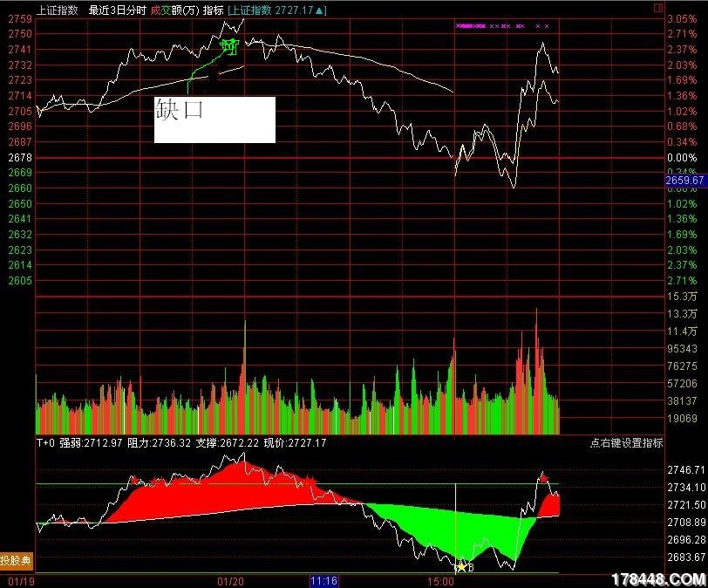Screen dimensions: 708x588
Task: Click the small B marker beside the star
Action: [x=471, y=567]
